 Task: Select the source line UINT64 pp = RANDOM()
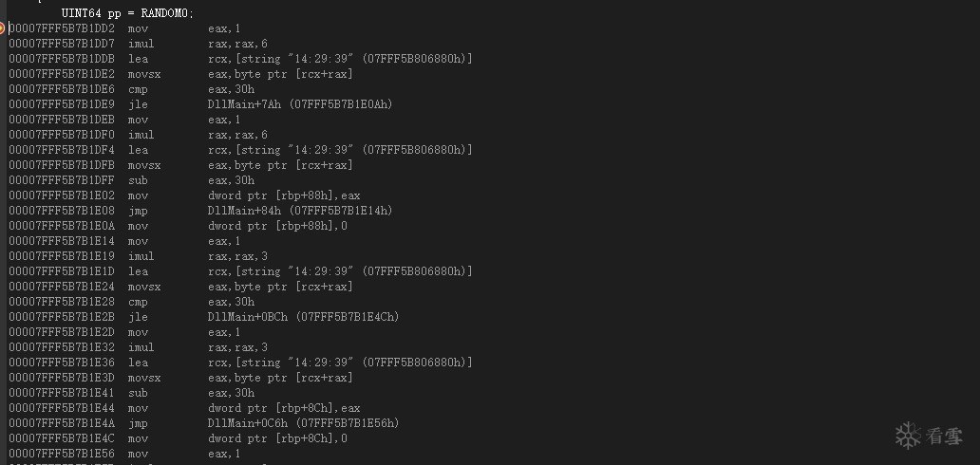pos(128,13)
